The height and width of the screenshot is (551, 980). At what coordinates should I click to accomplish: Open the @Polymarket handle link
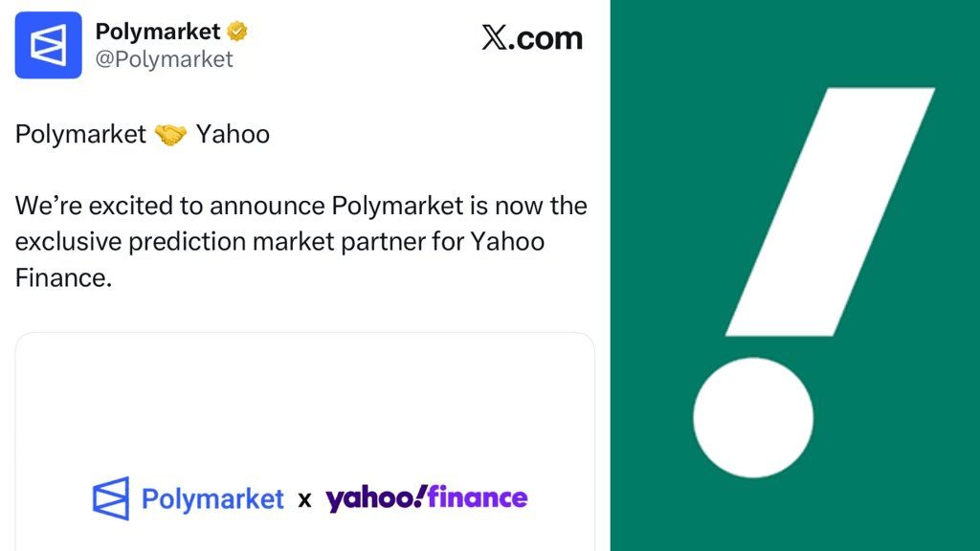click(164, 59)
